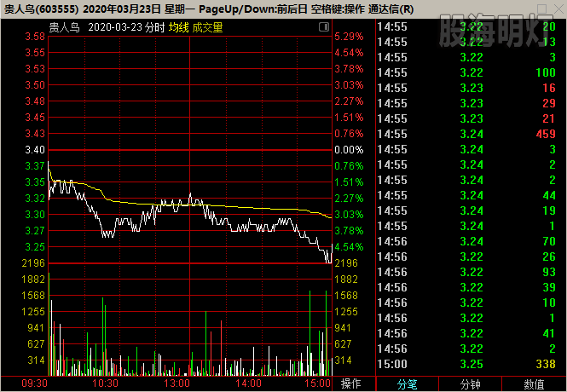The height and width of the screenshot is (392, 567).
Task: Click the 14:00 time axis label
Action: tap(248, 383)
